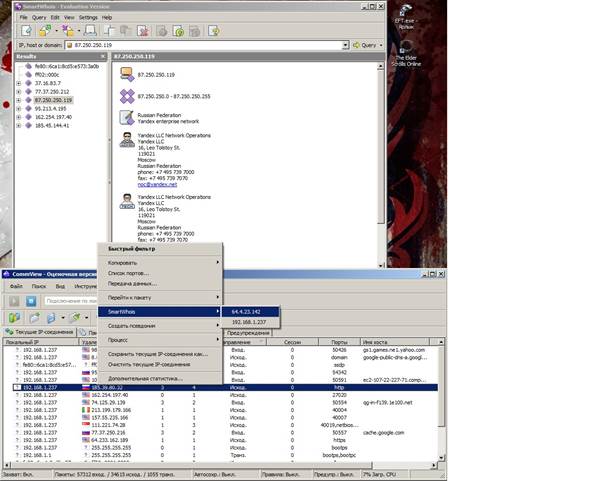Image resolution: width=612 pixels, height=481 pixels.
Task: Click the Query button in SmartWhois
Action: [x=365, y=45]
